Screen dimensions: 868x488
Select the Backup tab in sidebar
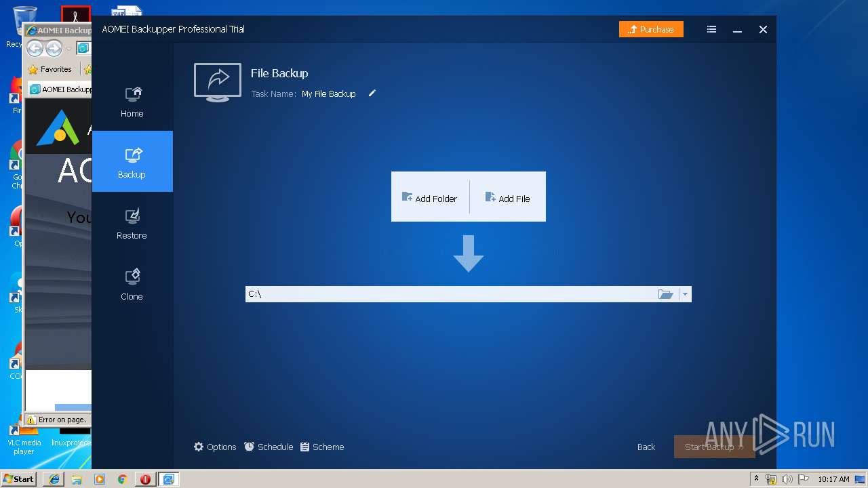click(x=132, y=161)
